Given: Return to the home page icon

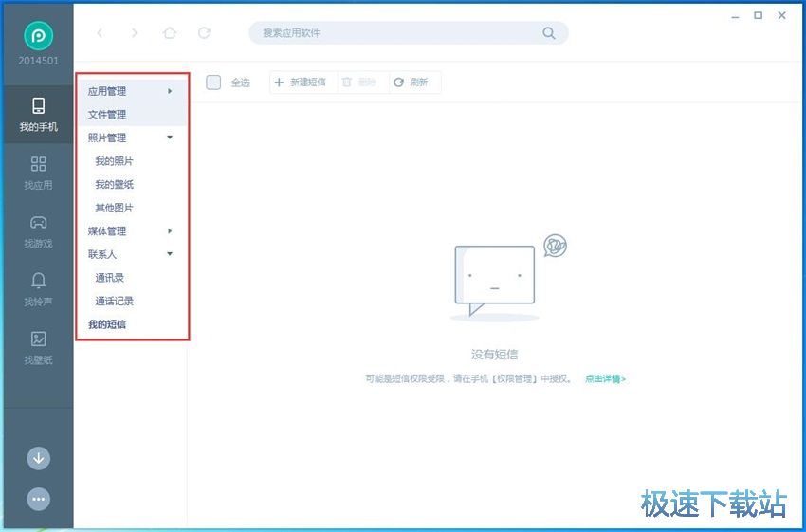Looking at the screenshot, I should point(170,33).
